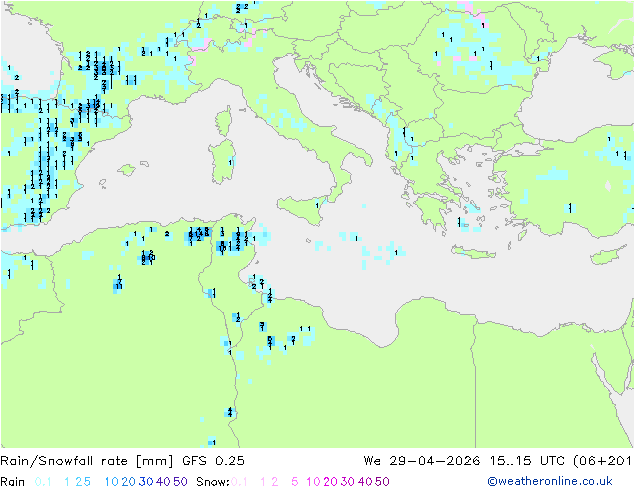Click the "Rain/Snowfall rate [mm]" title text
The width and height of the screenshot is (634, 490).
[87, 461]
